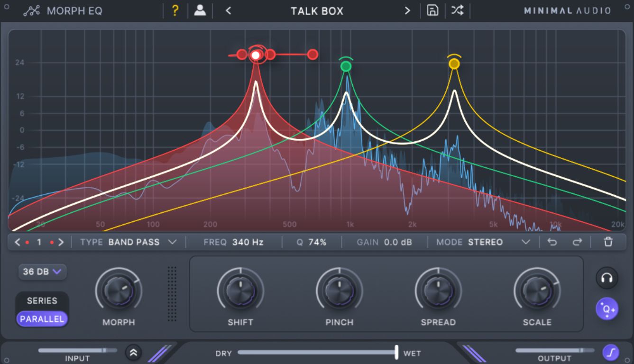Click the Freq 340 Hz value
Screen dimensions: 634x364
248,242
